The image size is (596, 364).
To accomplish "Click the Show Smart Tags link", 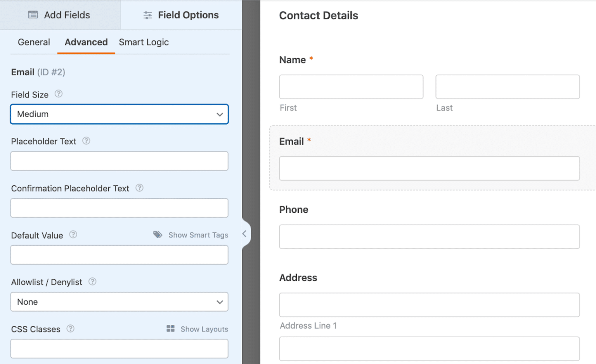I will click(198, 235).
